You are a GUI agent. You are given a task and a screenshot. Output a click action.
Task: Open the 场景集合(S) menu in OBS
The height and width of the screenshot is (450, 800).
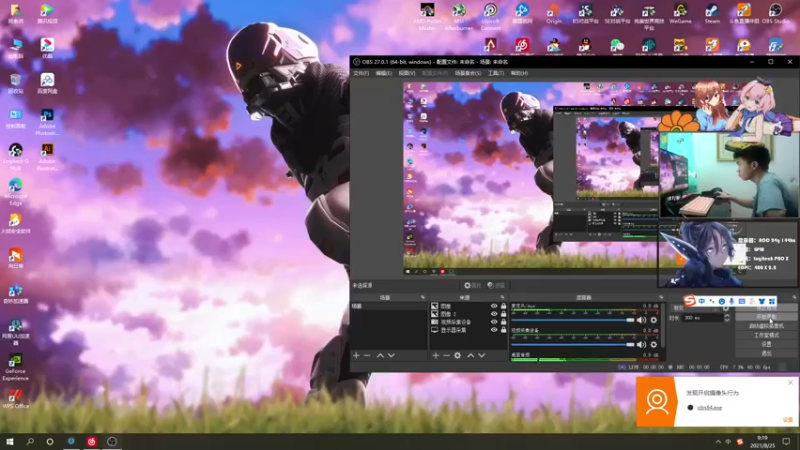(x=468, y=73)
